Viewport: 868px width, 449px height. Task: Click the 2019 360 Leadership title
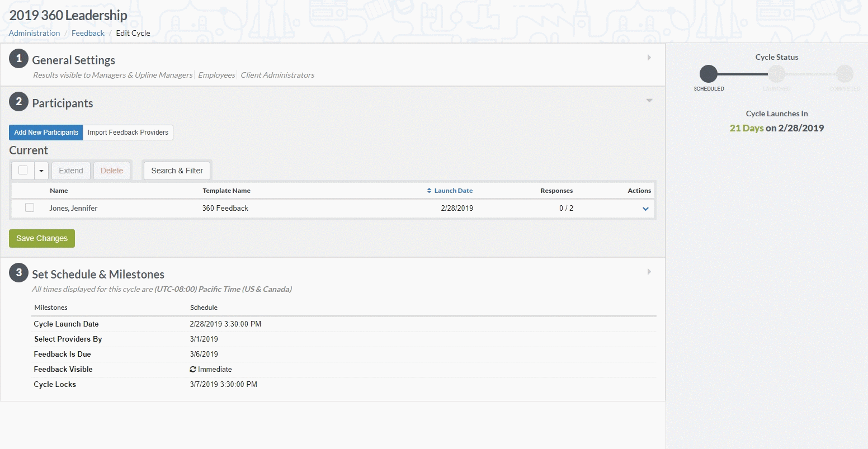68,16
